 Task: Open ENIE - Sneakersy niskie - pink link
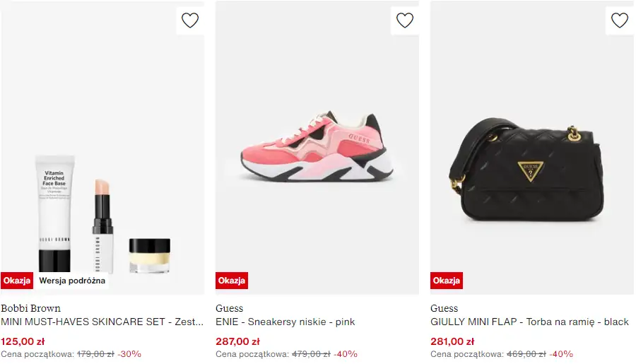285,322
